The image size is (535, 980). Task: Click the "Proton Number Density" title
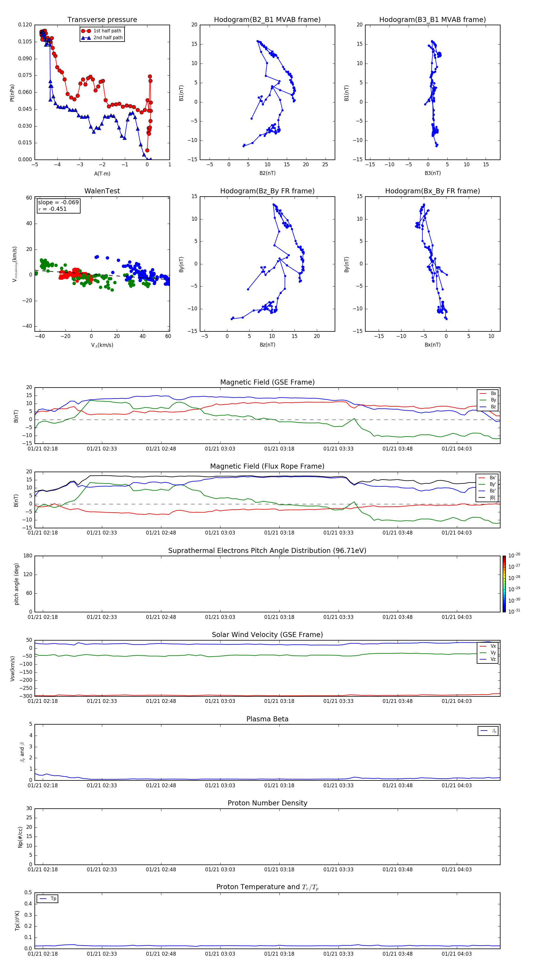(267, 803)
